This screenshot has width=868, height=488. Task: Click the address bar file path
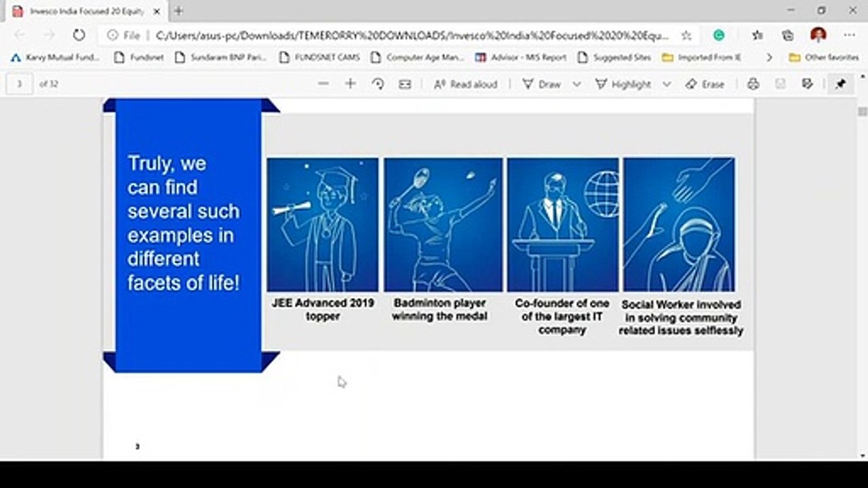click(412, 35)
